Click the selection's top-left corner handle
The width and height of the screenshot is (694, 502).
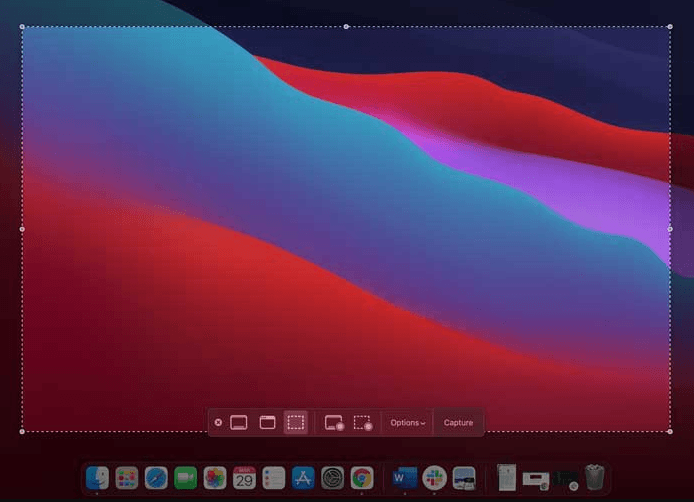[22, 27]
